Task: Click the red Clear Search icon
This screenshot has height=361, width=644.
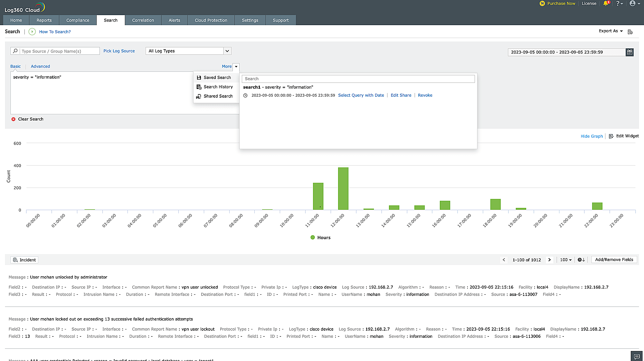Action: point(14,119)
